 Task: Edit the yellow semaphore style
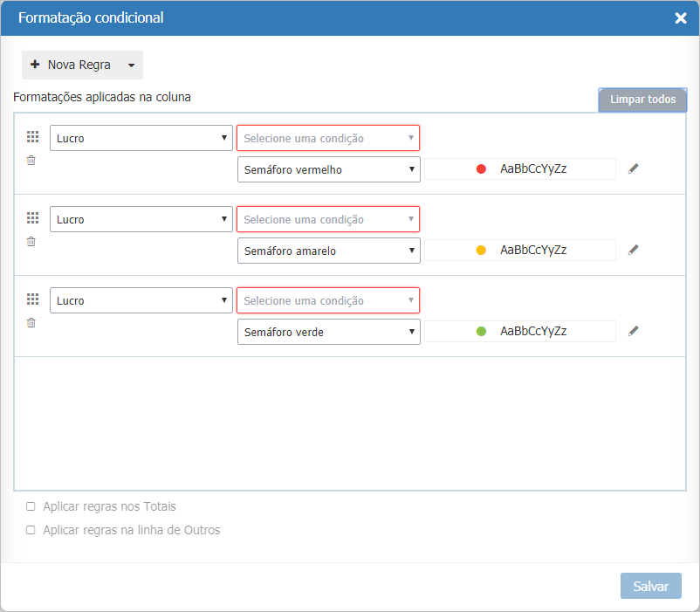(634, 250)
